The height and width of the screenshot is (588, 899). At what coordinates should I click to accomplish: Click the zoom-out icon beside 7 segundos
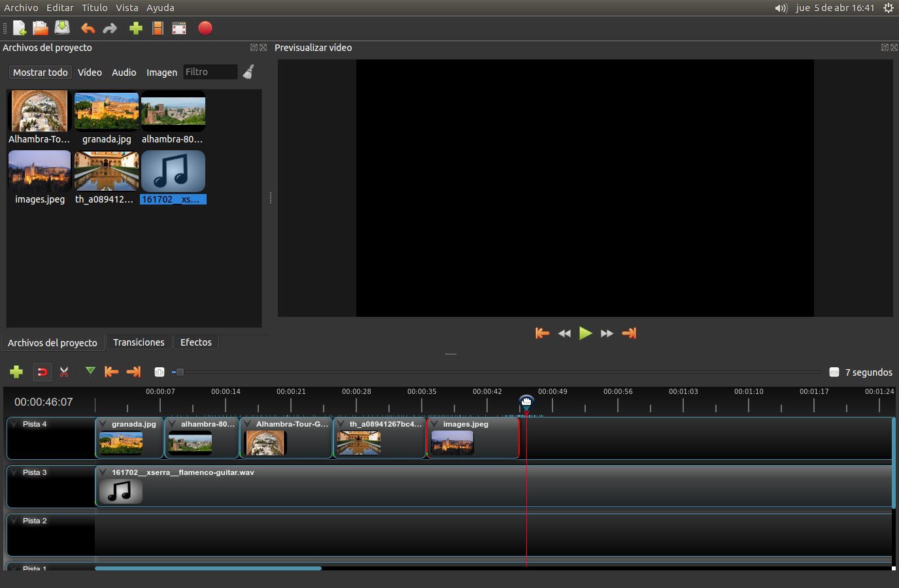(834, 372)
